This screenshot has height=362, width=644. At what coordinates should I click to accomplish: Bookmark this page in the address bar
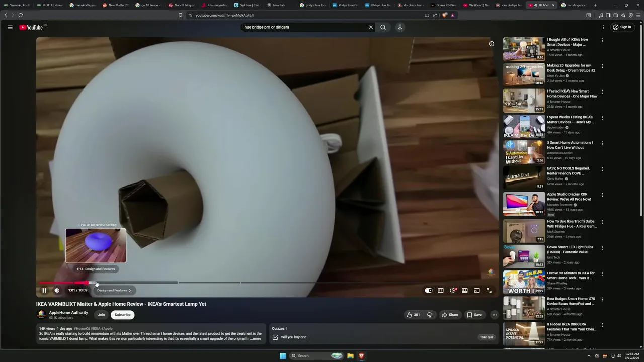point(180,15)
